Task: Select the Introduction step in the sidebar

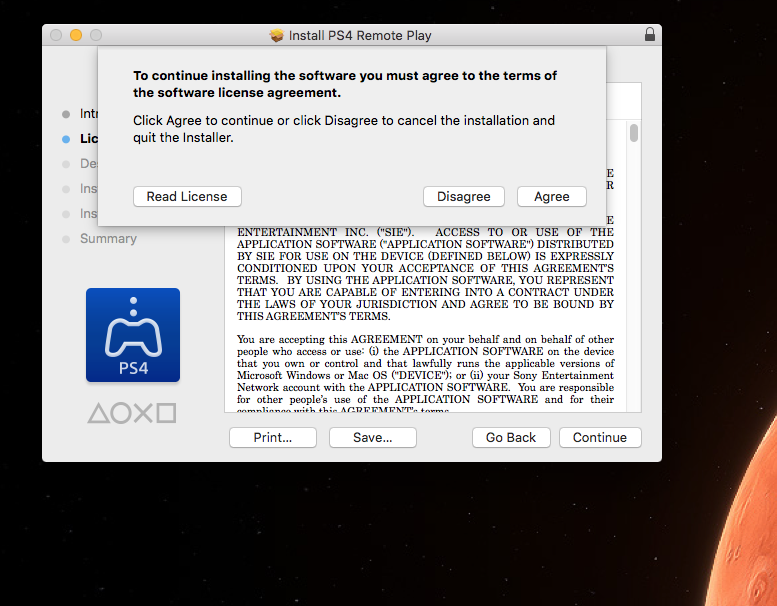Action: click(88, 114)
